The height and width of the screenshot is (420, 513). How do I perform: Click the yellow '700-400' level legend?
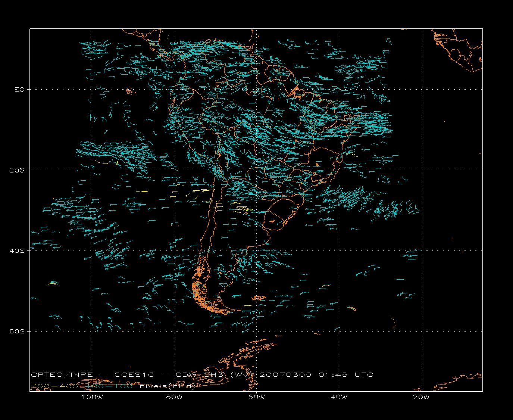(x=54, y=386)
